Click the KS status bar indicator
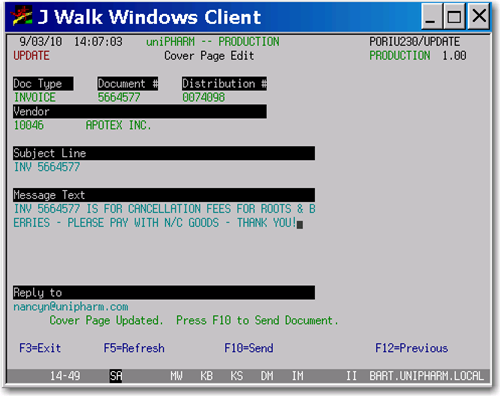The width and height of the screenshot is (500, 396). pyautogui.click(x=237, y=376)
